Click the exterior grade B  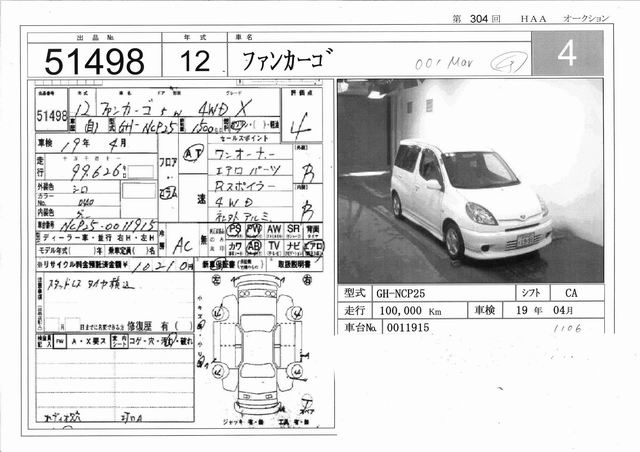pos(307,173)
